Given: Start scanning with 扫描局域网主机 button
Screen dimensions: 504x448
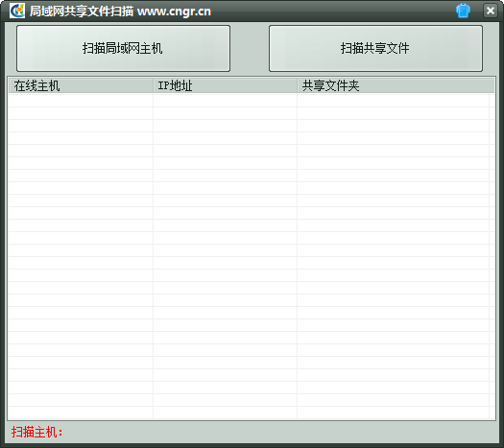Looking at the screenshot, I should (x=123, y=48).
